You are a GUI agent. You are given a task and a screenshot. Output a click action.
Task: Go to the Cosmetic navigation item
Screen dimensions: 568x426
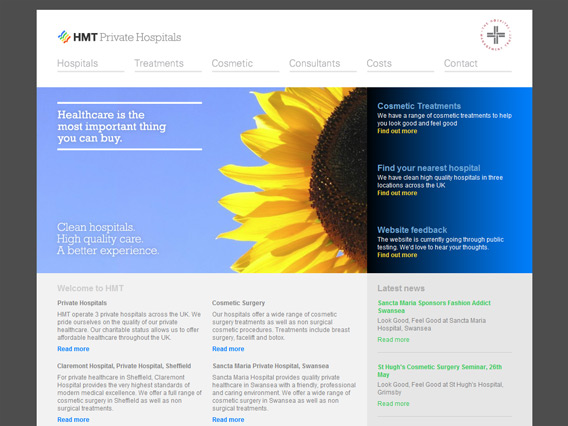(x=232, y=63)
